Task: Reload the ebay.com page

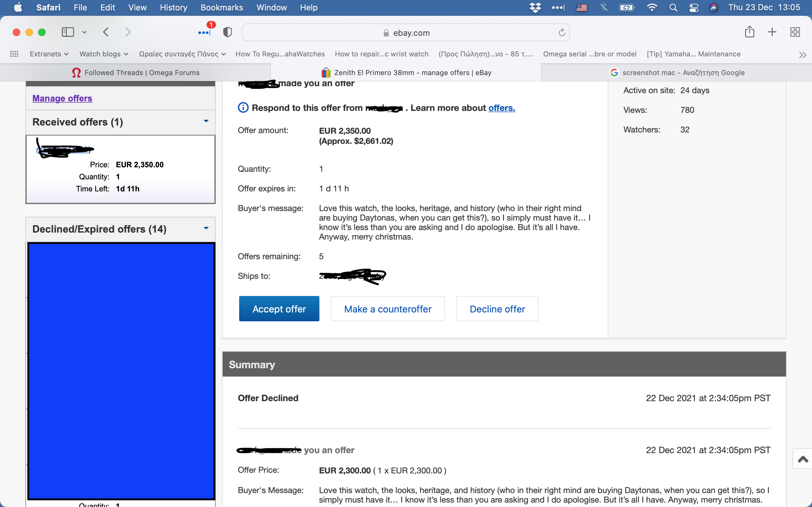Action: click(x=562, y=33)
